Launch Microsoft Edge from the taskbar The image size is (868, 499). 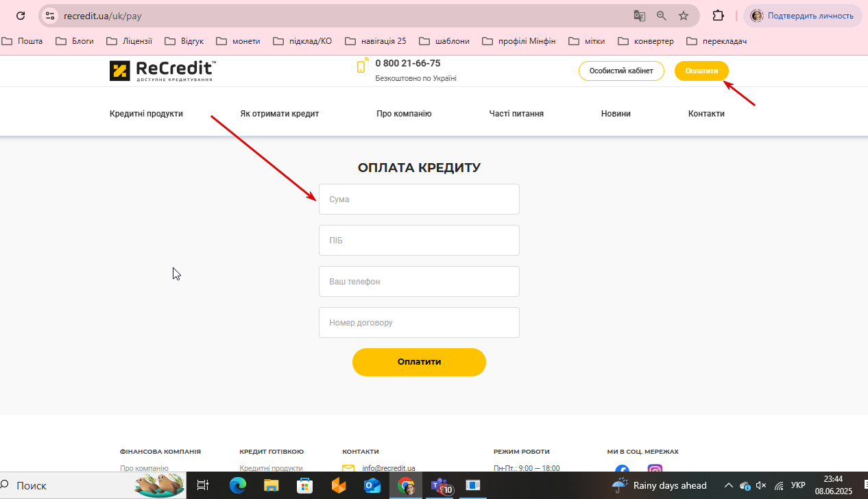(x=238, y=485)
